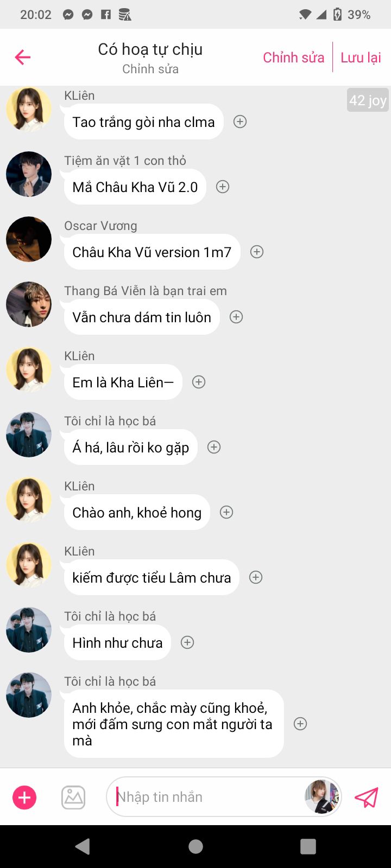391x868 pixels.
Task: Tap plus icon beside "Anh khỏe, chắc mày" message
Action: (x=300, y=724)
